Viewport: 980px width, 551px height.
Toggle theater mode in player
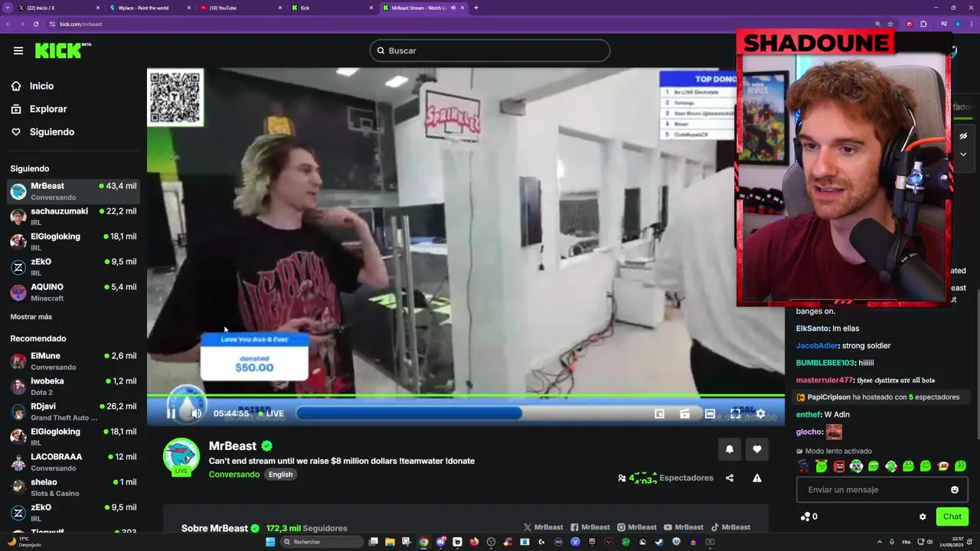710,413
